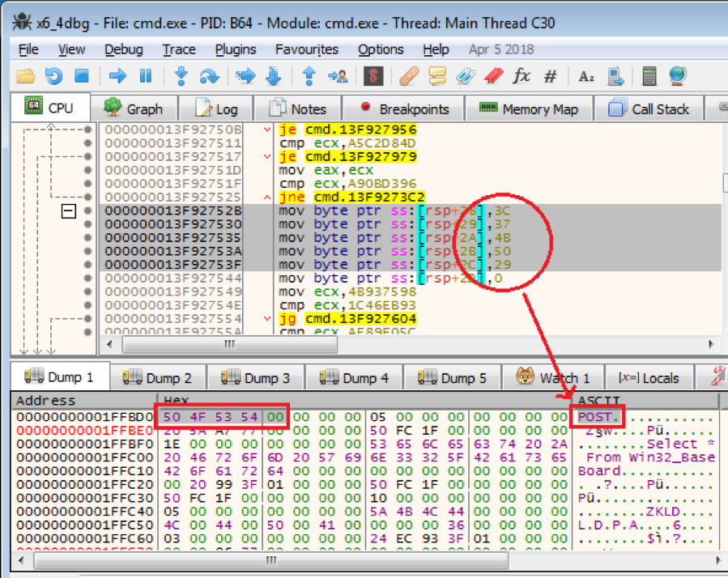This screenshot has width=728, height=578.
Task: Switch to the Memory Map tab
Action: (528, 108)
